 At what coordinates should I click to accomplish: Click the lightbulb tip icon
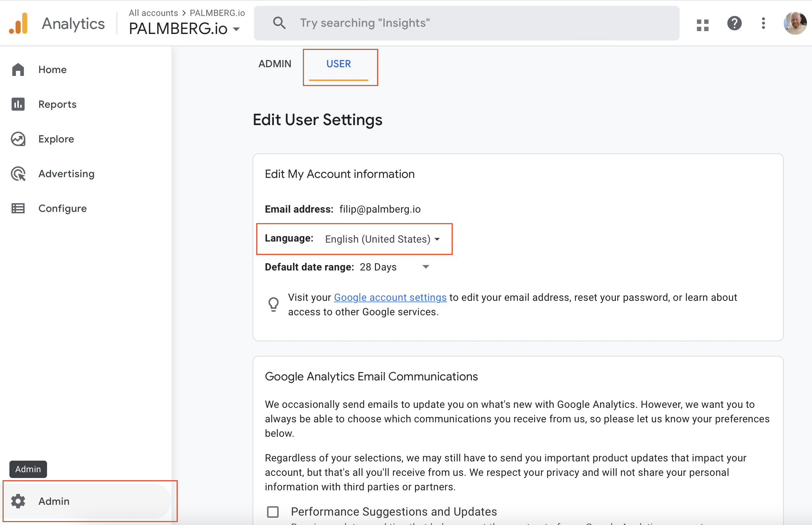click(x=274, y=304)
